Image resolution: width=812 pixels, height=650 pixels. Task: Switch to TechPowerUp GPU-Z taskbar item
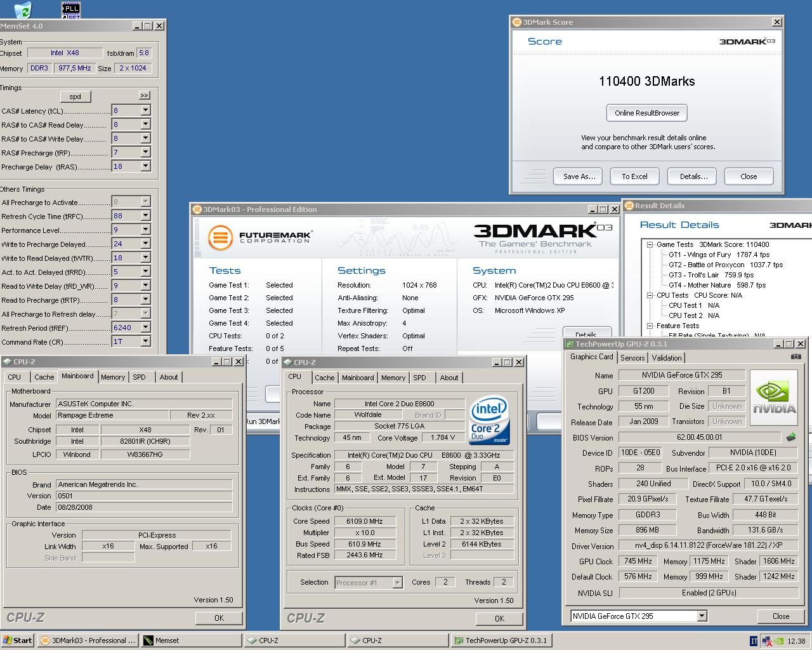click(x=501, y=640)
